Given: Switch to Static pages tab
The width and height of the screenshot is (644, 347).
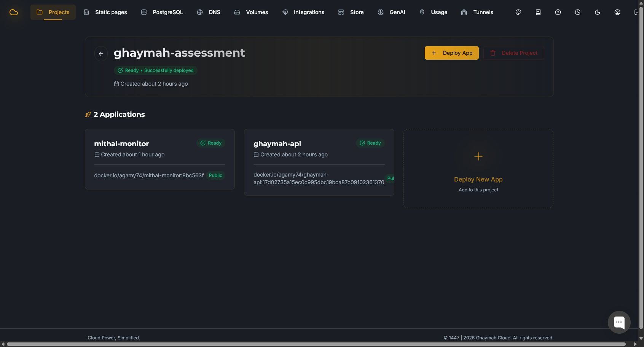Looking at the screenshot, I should (105, 12).
